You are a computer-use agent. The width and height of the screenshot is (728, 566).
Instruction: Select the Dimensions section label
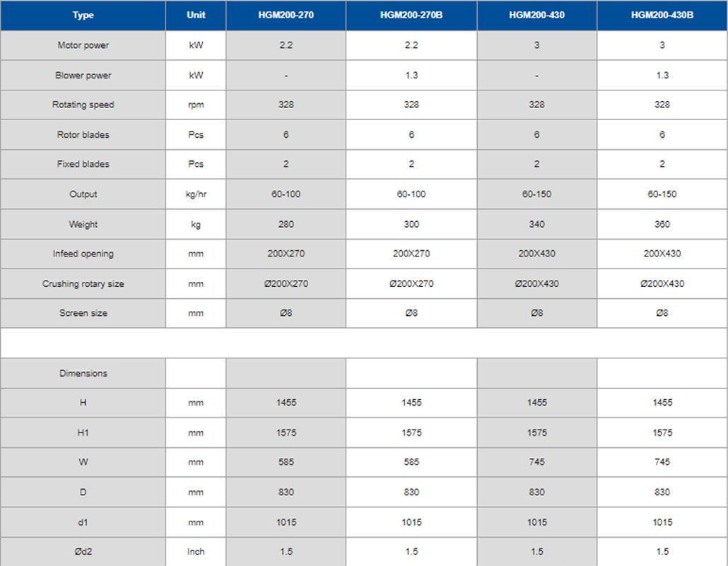pos(83,373)
